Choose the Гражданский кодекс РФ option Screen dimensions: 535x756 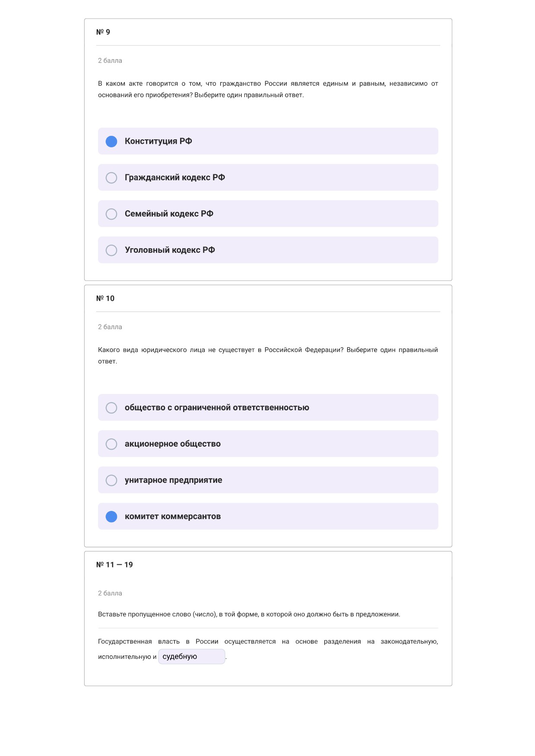(x=111, y=178)
